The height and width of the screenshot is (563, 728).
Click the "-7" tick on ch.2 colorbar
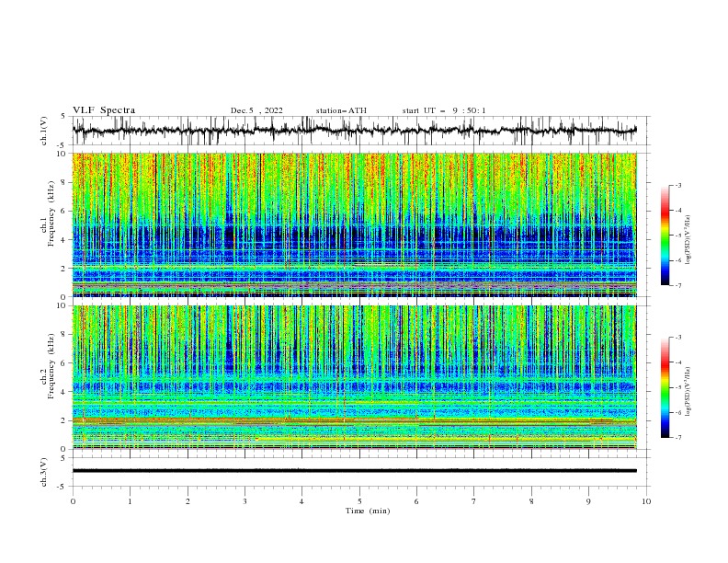(677, 437)
